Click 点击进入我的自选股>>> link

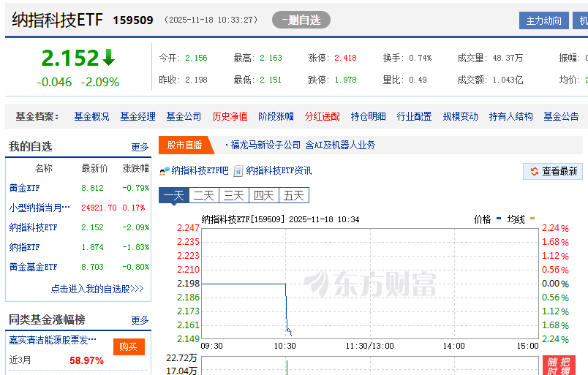pyautogui.click(x=97, y=289)
